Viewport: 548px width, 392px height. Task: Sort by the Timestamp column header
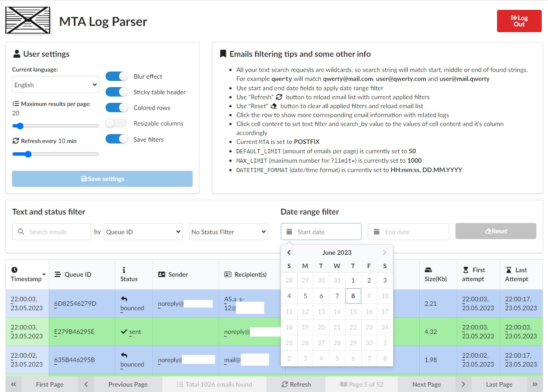pyautogui.click(x=27, y=274)
